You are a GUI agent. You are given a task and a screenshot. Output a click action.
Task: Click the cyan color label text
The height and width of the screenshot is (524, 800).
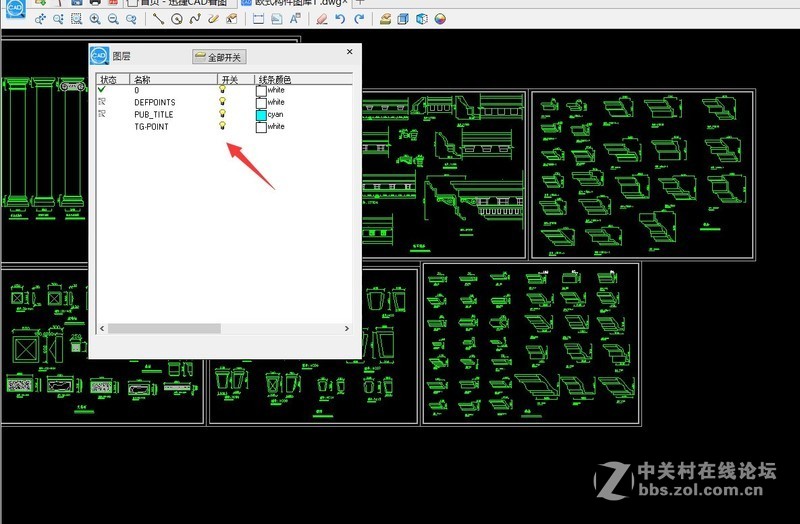275,115
